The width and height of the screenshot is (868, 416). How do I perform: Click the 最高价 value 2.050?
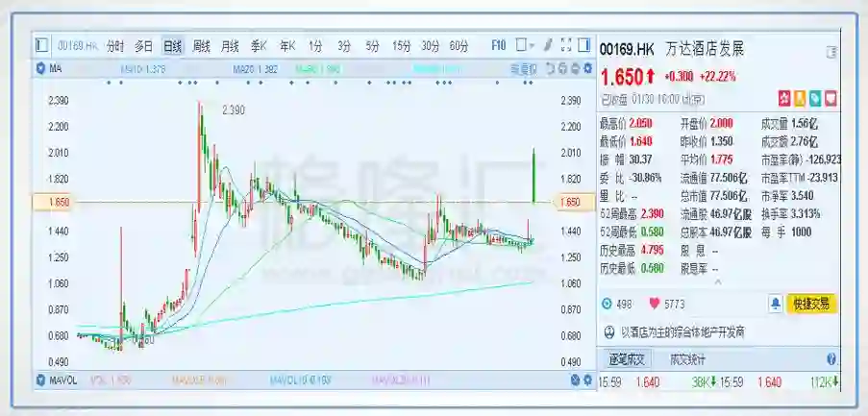641,123
